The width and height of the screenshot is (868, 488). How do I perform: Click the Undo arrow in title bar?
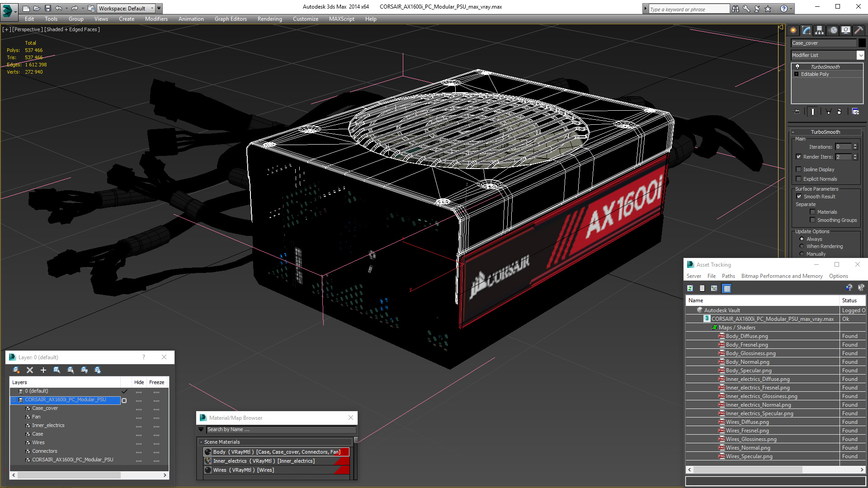coord(59,8)
